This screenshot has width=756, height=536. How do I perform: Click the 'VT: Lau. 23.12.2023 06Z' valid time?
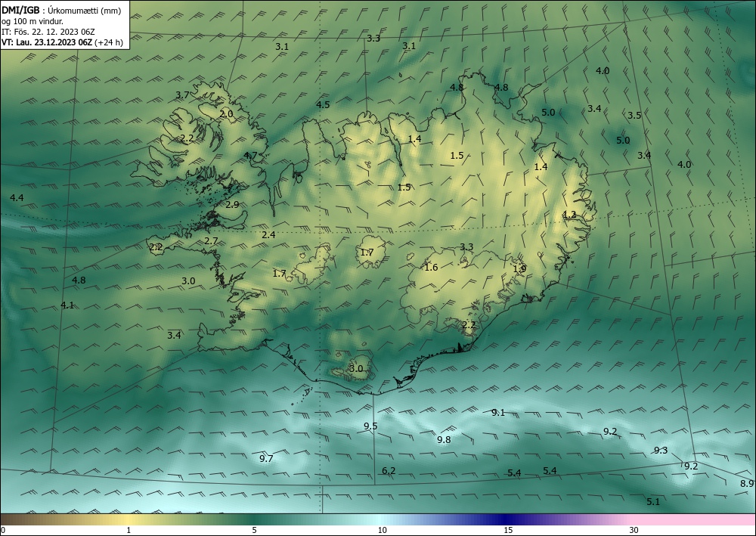click(x=47, y=42)
